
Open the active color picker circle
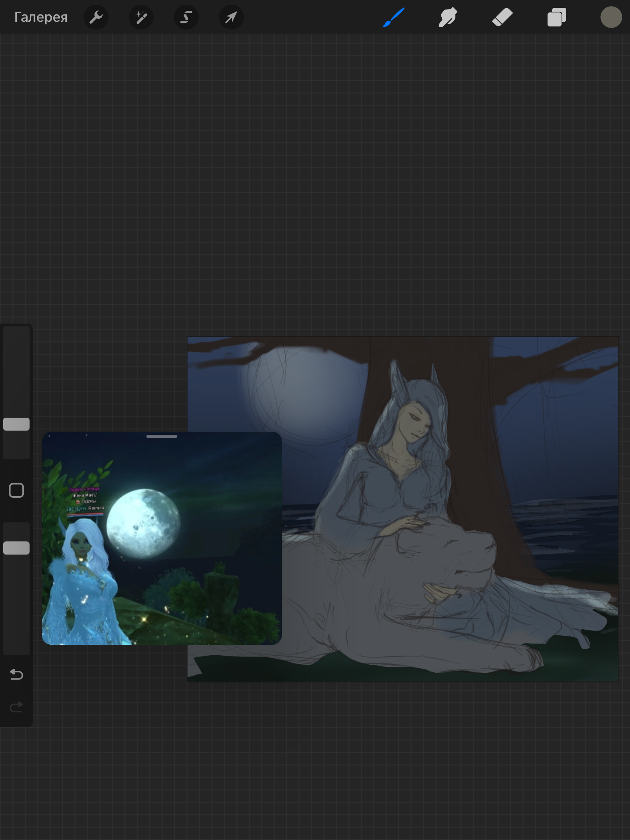[x=611, y=17]
